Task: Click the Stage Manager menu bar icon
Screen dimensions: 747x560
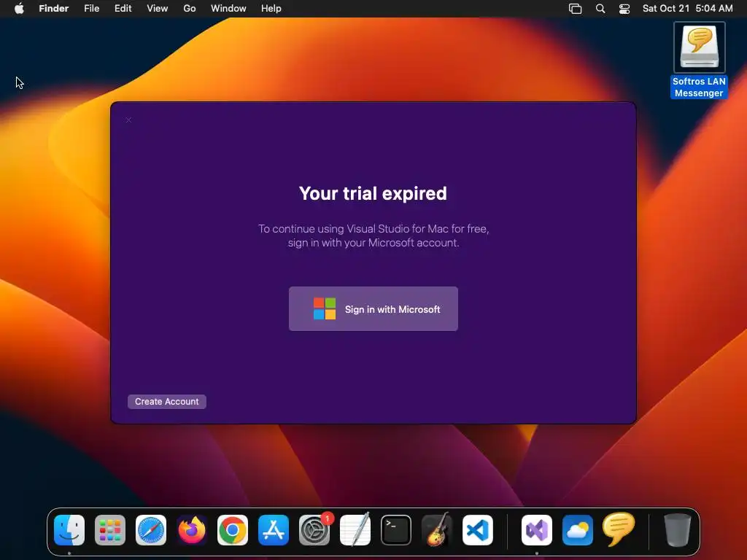Action: 575,9
